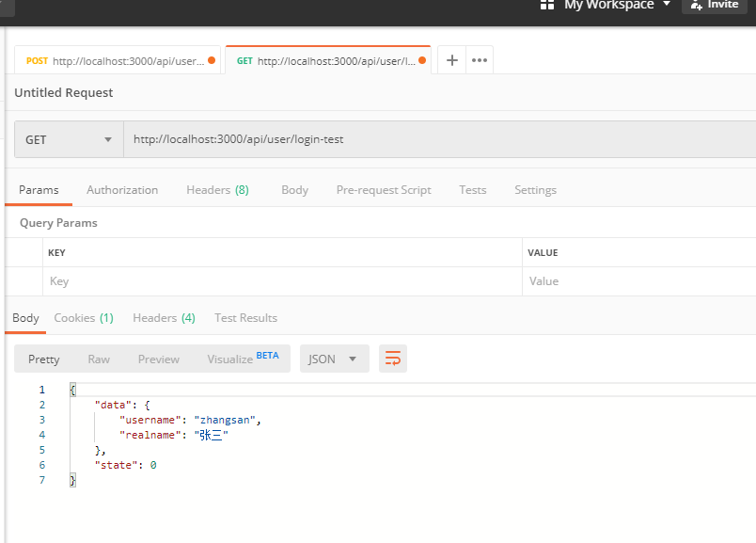Click the Invite button

714,5
